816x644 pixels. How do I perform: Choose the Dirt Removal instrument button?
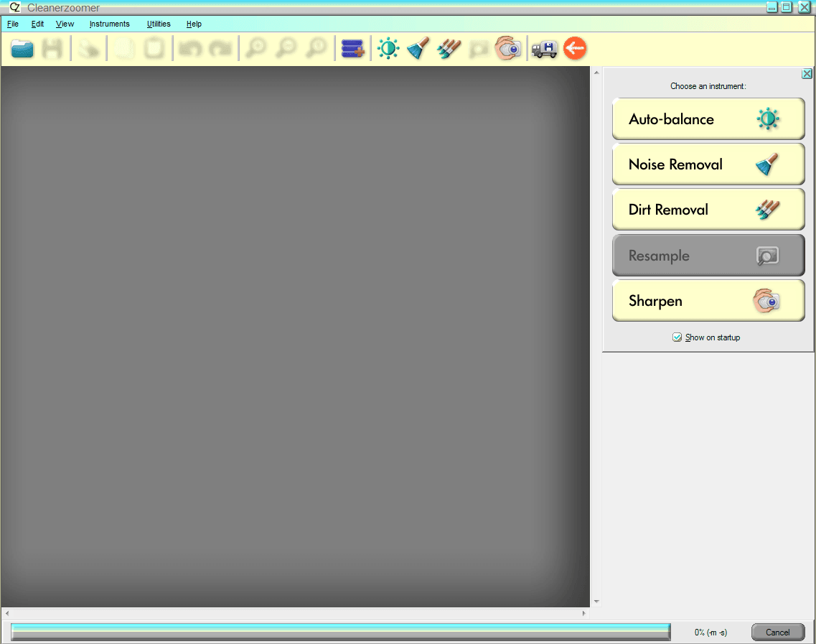(708, 210)
